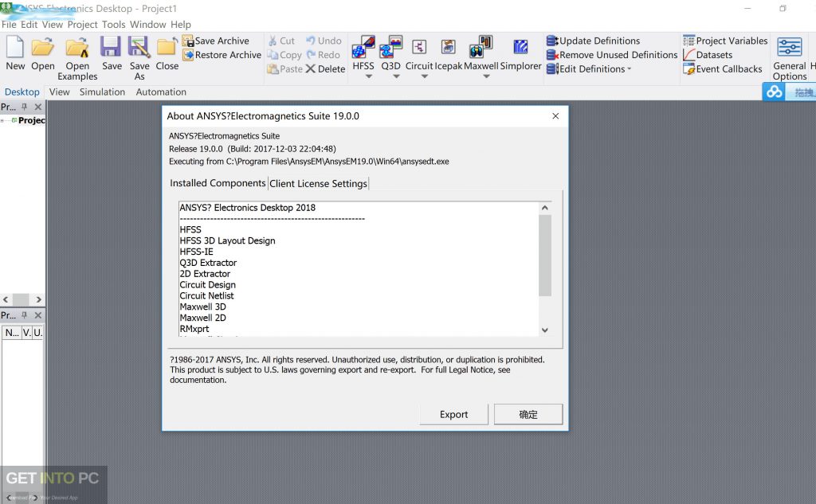Image resolution: width=816 pixels, height=504 pixels.
Task: Select the Client License Settings tab
Action: pos(318,184)
